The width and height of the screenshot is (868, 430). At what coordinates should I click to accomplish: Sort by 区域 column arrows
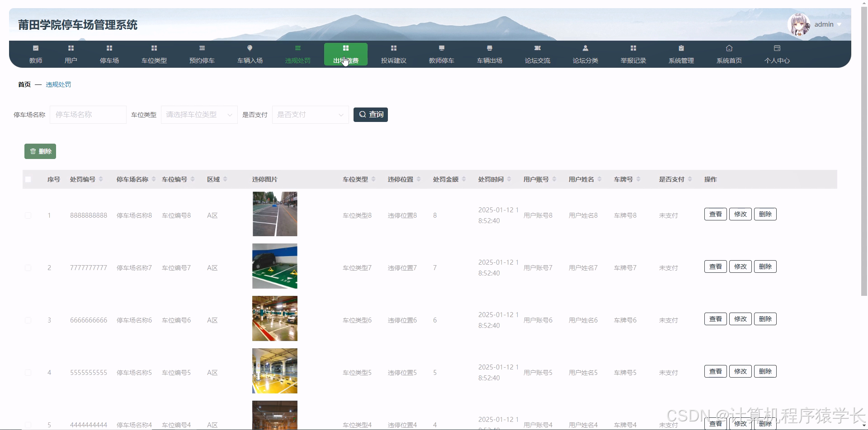[x=225, y=179]
